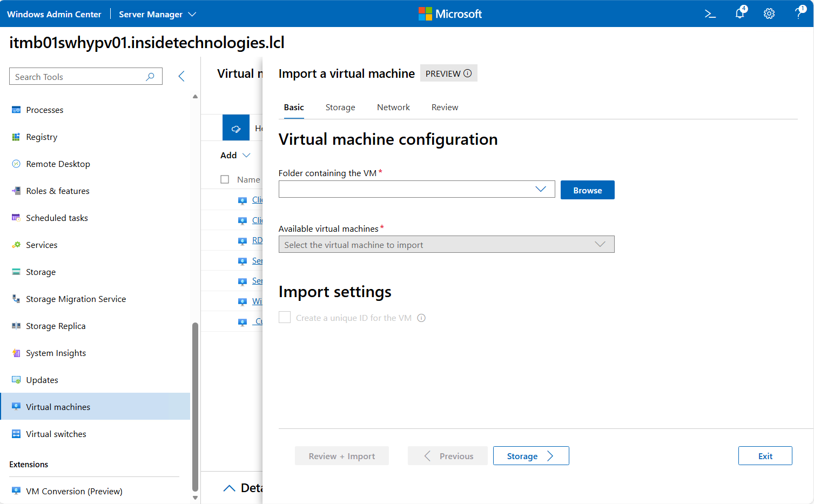The width and height of the screenshot is (814, 504).
Task: Click the help question mark icon
Action: pyautogui.click(x=799, y=14)
